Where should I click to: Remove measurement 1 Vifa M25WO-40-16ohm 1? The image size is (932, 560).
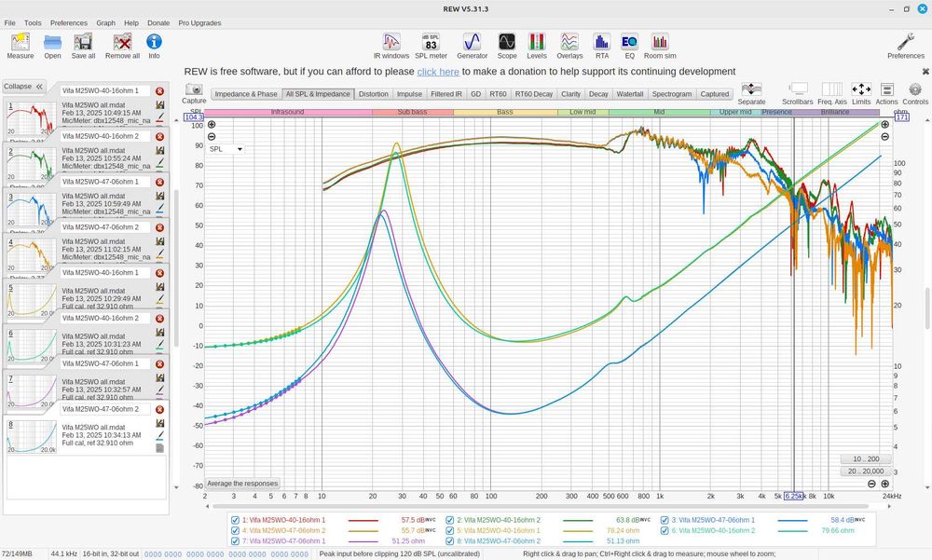[x=160, y=91]
